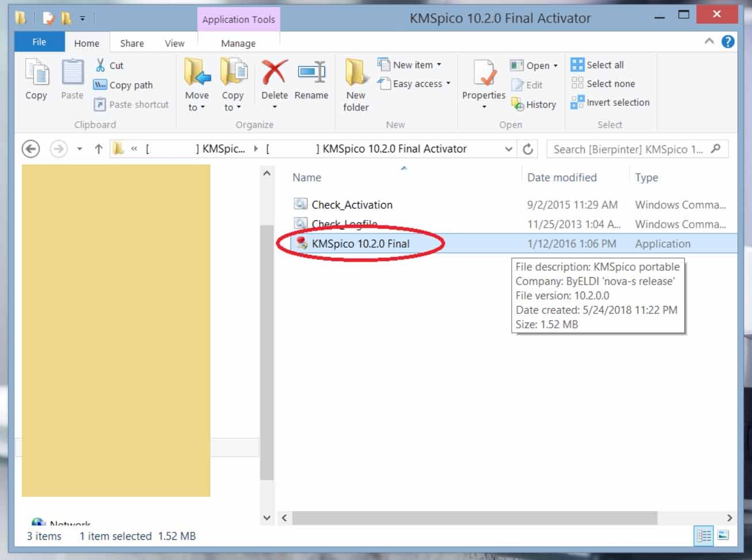Click the Network item in navigation pane
This screenshot has height=560, width=752.
[x=62, y=522]
